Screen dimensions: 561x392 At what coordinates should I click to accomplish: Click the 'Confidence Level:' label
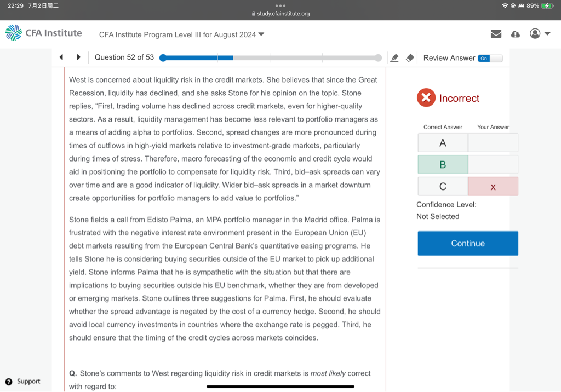tap(446, 205)
